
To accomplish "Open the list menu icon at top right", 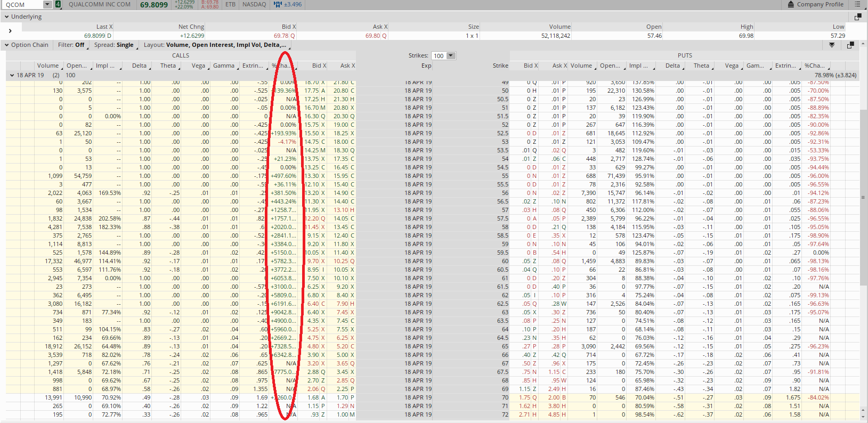I will point(857,4).
